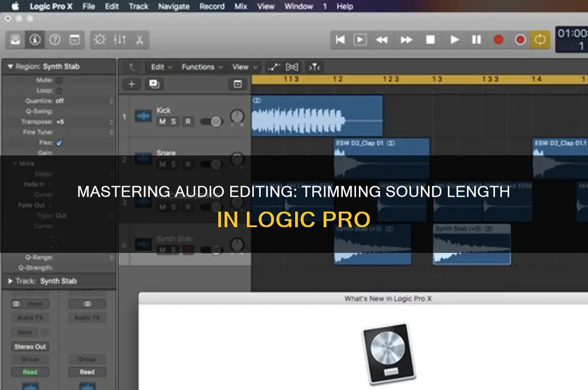Open the Track menu
Image resolution: width=588 pixels, height=390 pixels.
click(138, 6)
